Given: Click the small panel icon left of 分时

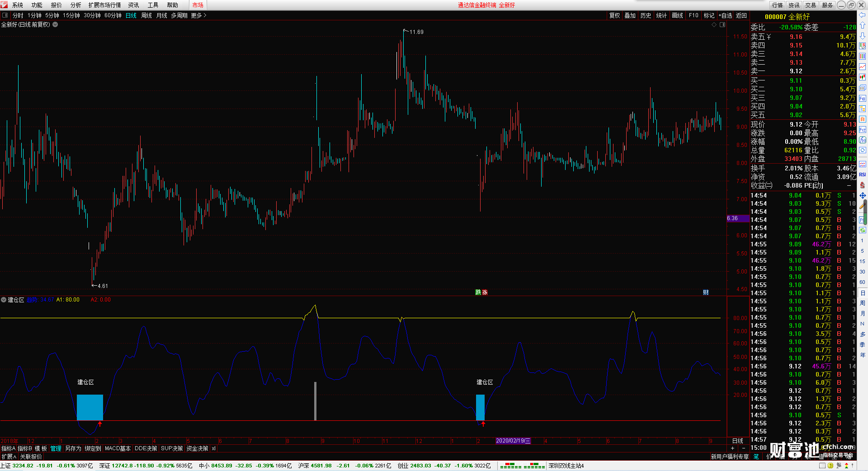Looking at the screenshot, I should click(x=5, y=15).
